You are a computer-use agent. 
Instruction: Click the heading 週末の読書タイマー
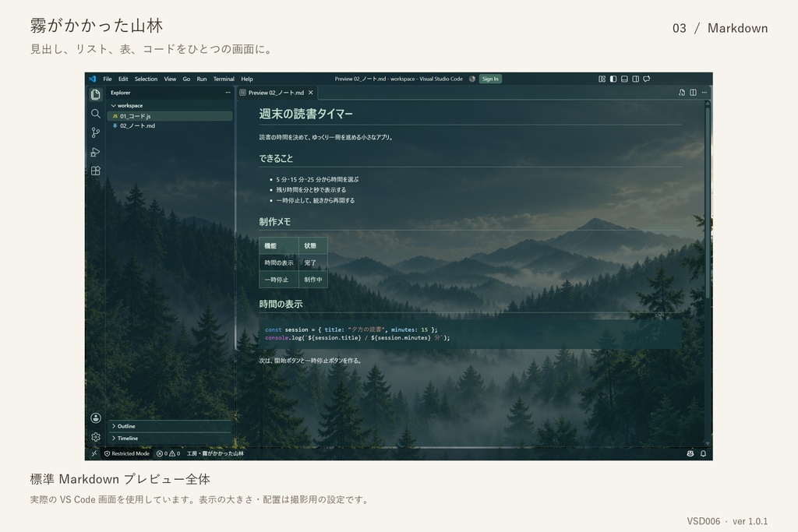tap(305, 114)
